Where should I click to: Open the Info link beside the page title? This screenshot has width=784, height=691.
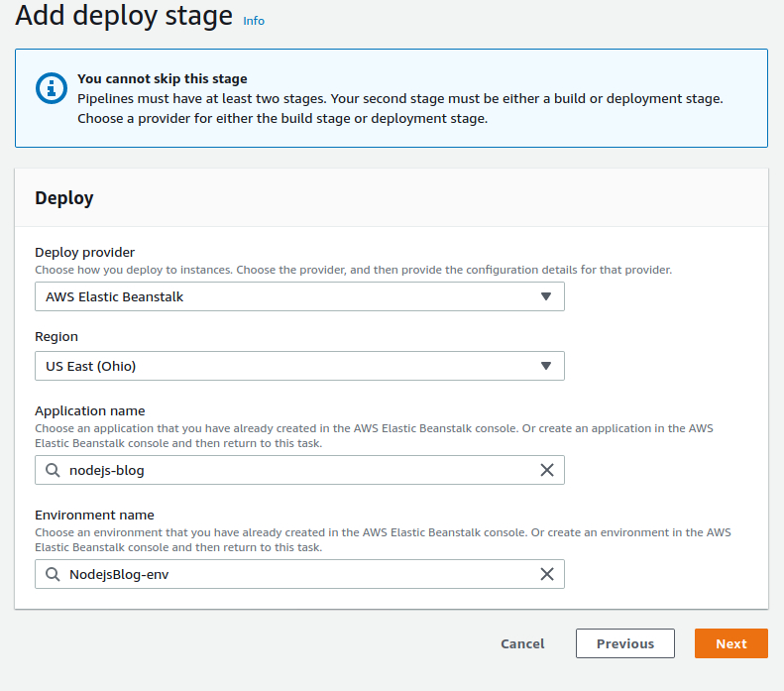(x=254, y=21)
